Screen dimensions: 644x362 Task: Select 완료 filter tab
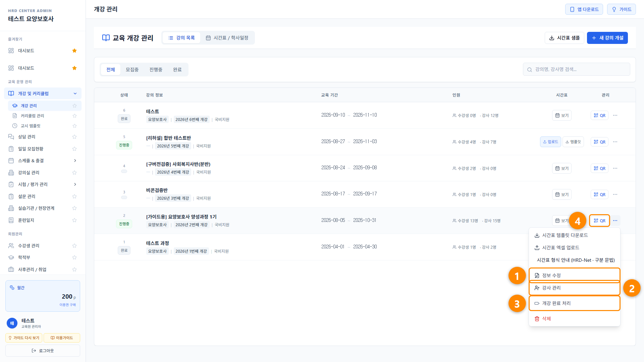click(177, 70)
